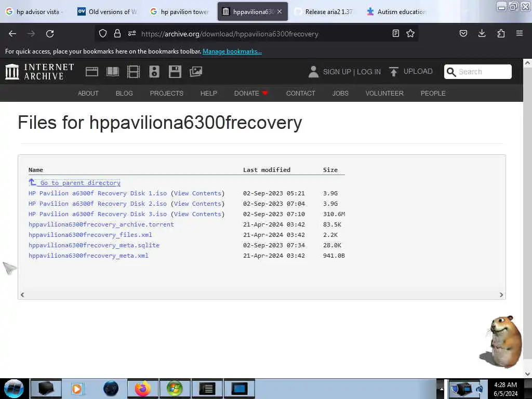
Task: Toggle reader view icon
Action: coord(395,33)
